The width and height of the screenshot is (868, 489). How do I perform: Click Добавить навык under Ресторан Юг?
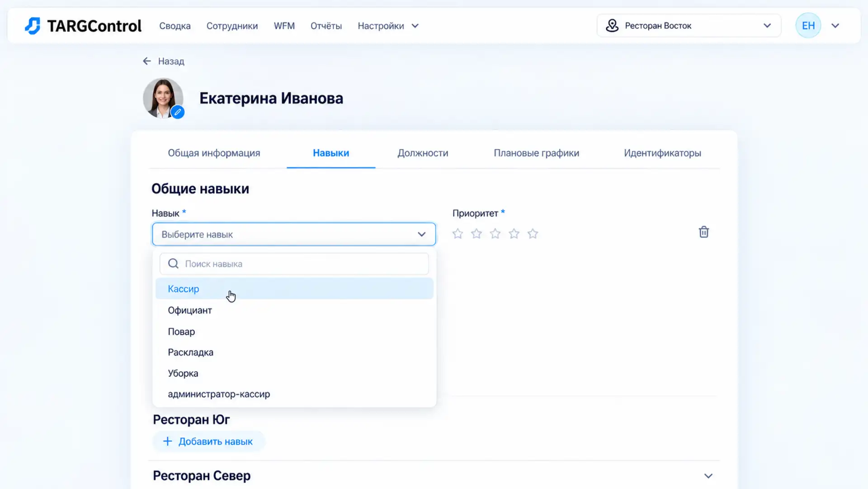(208, 442)
